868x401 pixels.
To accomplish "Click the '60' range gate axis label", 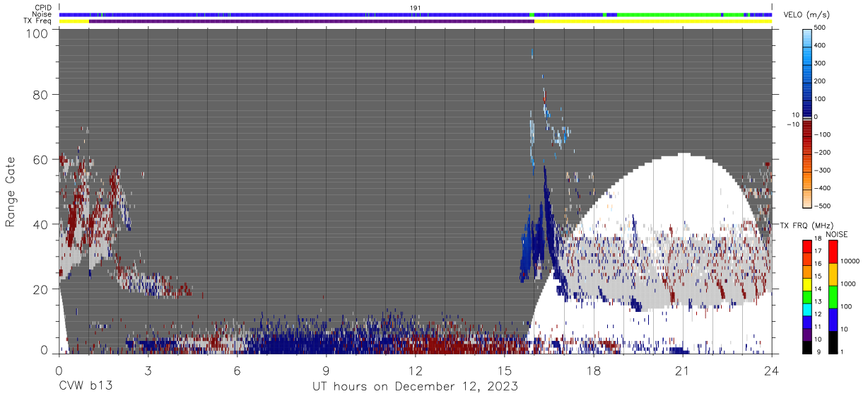I will pyautogui.click(x=40, y=160).
